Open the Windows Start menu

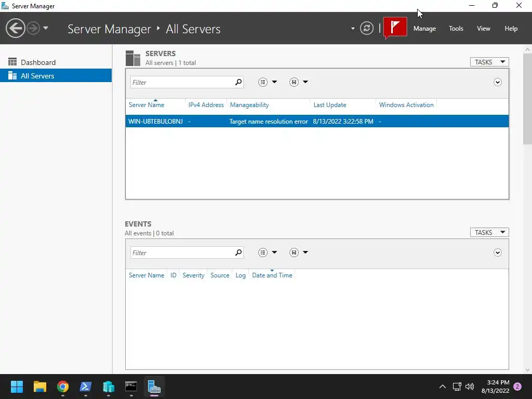[x=17, y=387]
